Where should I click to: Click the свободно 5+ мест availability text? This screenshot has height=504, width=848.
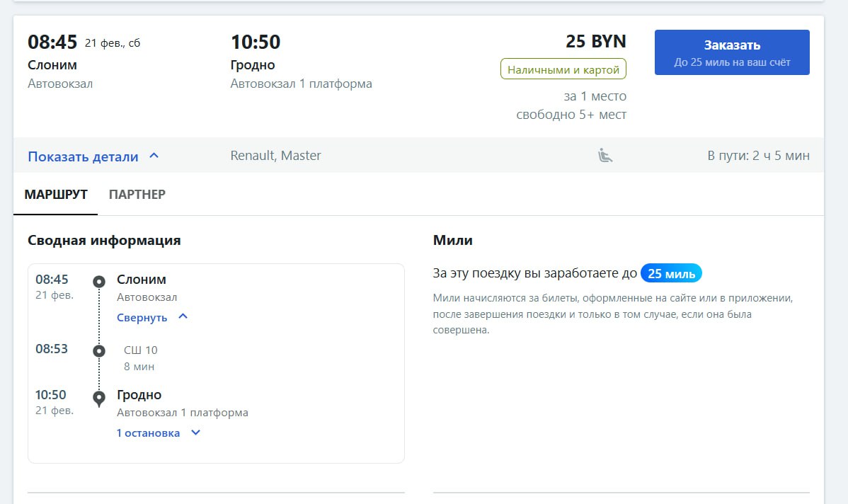point(571,115)
